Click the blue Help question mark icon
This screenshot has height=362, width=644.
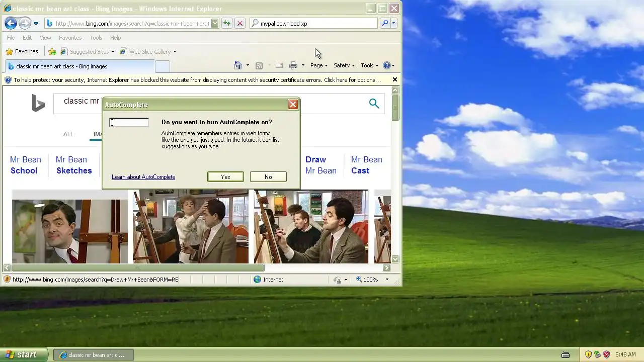point(386,65)
